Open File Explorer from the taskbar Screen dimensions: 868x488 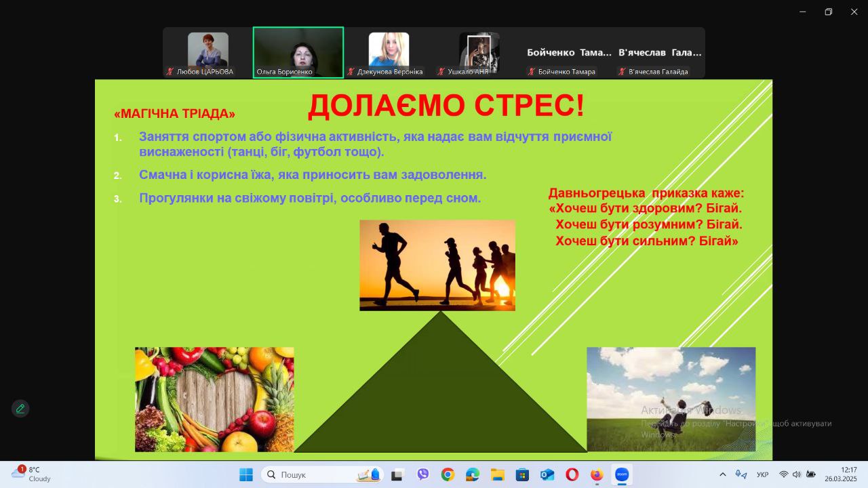coord(498,474)
